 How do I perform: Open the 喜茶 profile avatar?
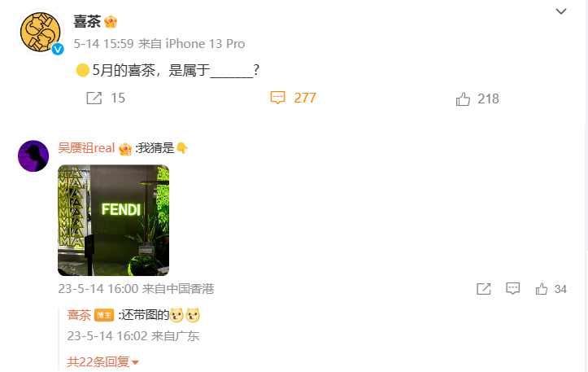click(40, 33)
